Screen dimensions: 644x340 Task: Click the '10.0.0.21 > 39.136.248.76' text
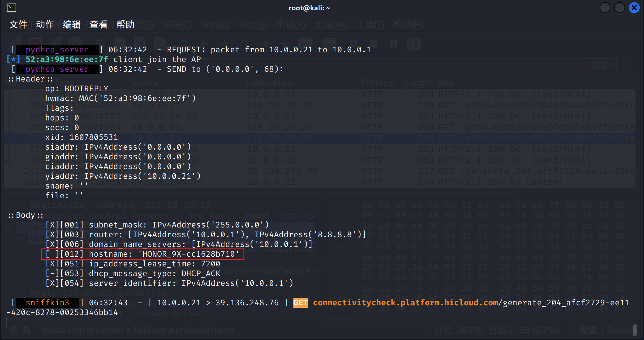218,303
